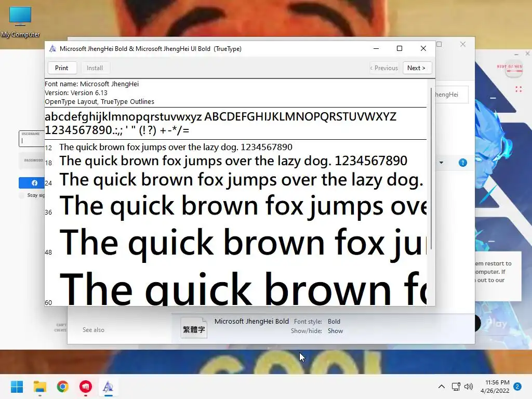The height and width of the screenshot is (399, 532).
Task: Open the Windows Start menu
Action: pyautogui.click(x=17, y=387)
